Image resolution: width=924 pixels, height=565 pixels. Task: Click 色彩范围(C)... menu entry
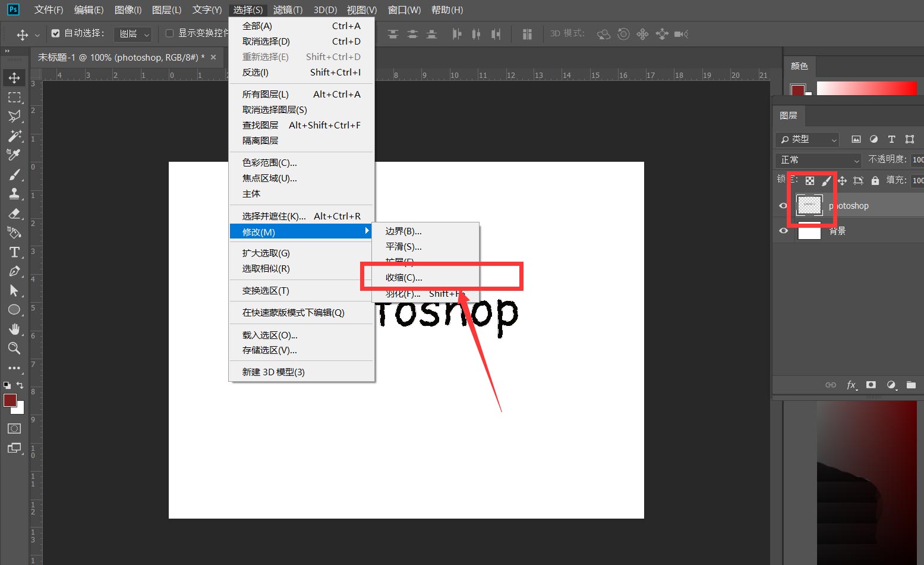tap(302, 162)
